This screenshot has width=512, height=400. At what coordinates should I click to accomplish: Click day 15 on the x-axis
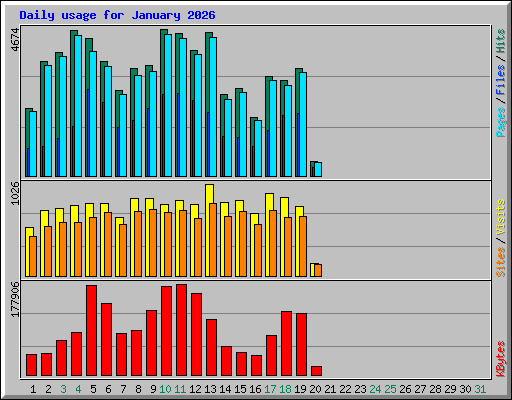[x=240, y=389]
